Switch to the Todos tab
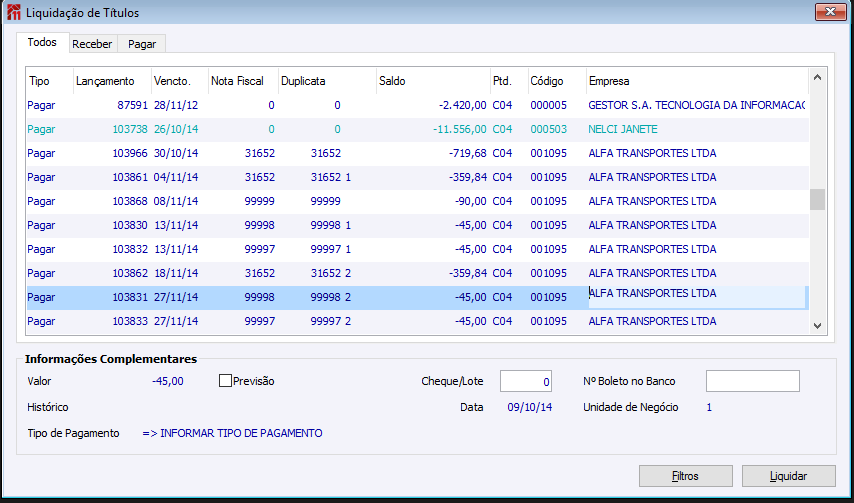The width and height of the screenshot is (854, 503). click(x=42, y=42)
